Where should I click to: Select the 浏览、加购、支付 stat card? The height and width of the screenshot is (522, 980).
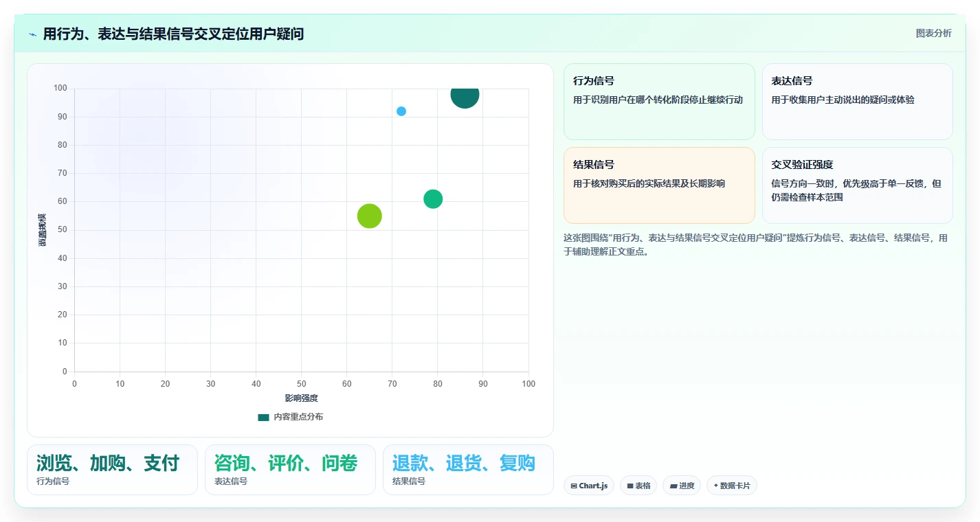pyautogui.click(x=112, y=470)
